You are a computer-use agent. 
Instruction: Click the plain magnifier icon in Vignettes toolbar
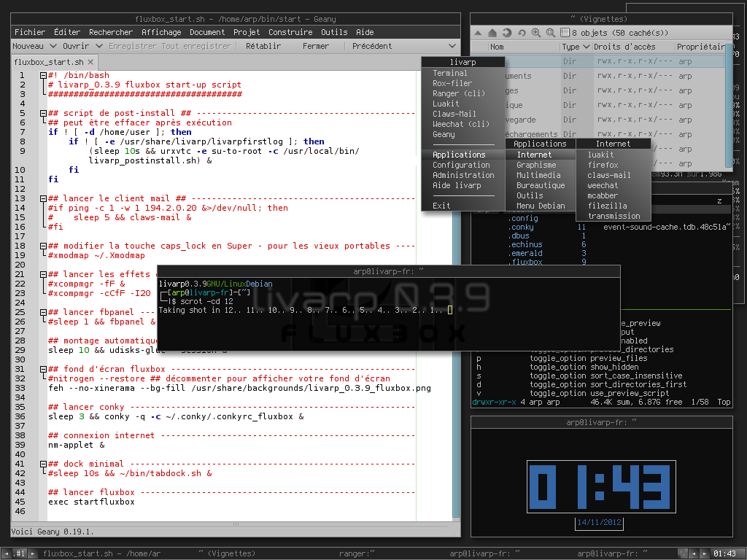(x=550, y=33)
